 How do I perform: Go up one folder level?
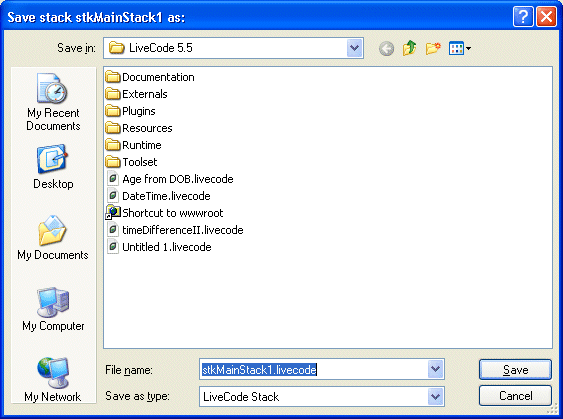click(409, 48)
